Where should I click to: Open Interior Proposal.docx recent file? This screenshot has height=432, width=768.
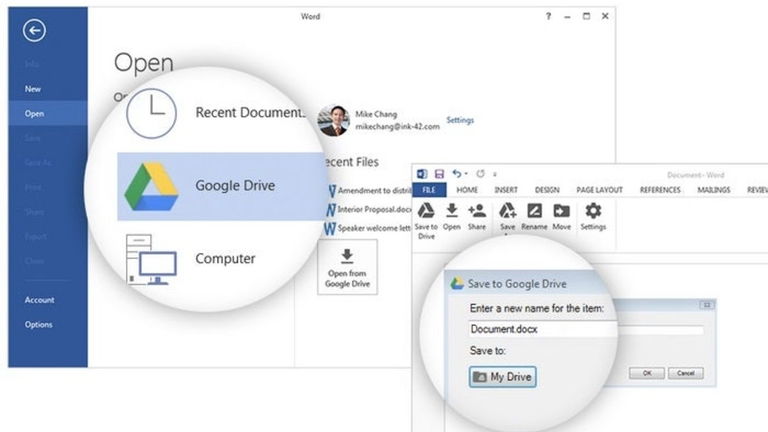369,210
